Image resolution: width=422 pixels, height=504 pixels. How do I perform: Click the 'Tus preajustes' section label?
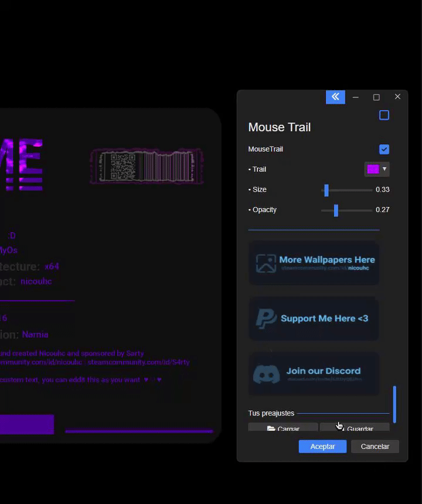click(271, 413)
